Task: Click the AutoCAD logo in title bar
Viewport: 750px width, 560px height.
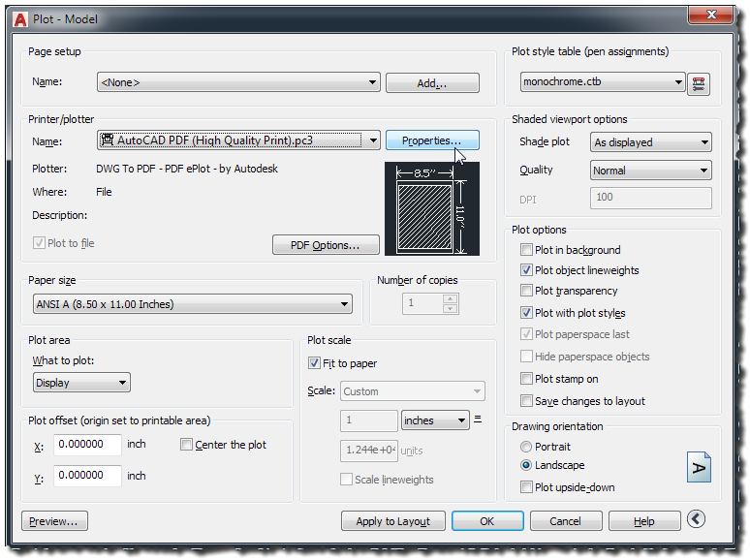Action: (20, 19)
